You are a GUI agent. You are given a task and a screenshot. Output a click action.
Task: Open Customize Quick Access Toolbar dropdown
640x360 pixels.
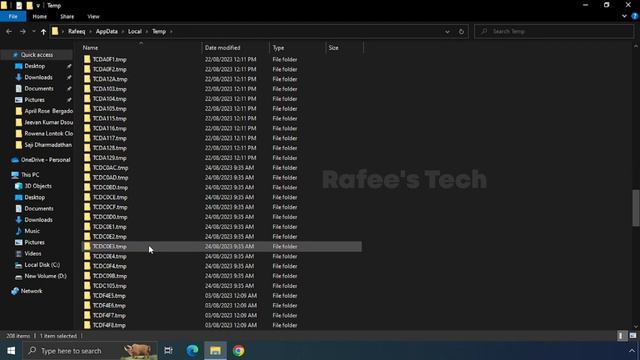point(38,6)
